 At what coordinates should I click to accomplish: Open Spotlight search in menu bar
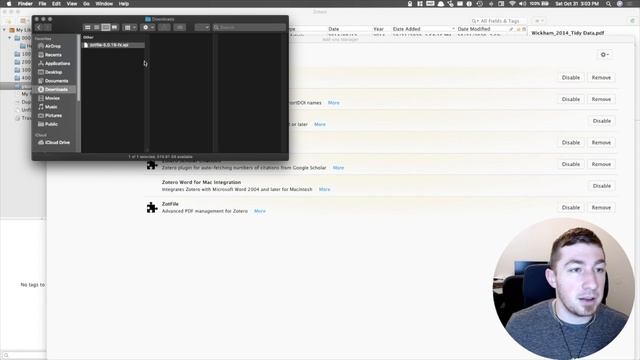[x=609, y=4]
